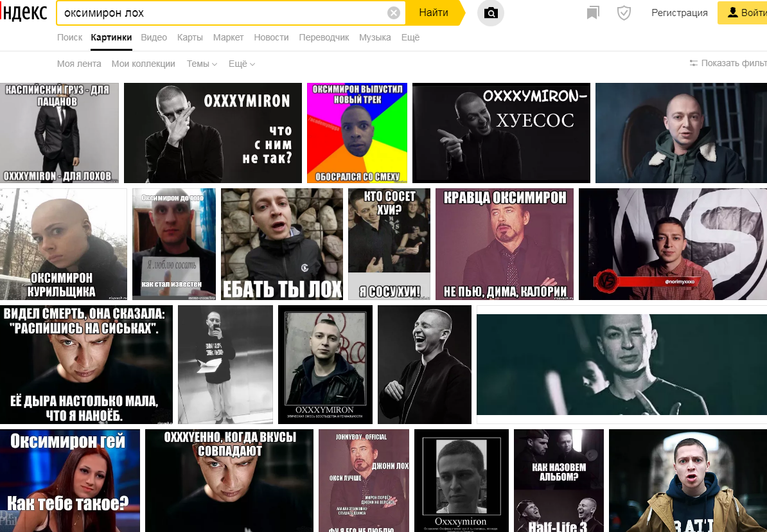Open the Музыка tab
Image resolution: width=767 pixels, height=532 pixels.
click(375, 37)
